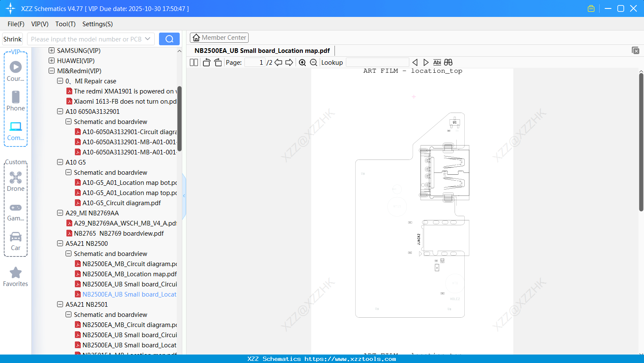This screenshot has height=363, width=644.
Task: Expand the SAMSUNG(VIP) tree node
Action: pyautogui.click(x=52, y=51)
